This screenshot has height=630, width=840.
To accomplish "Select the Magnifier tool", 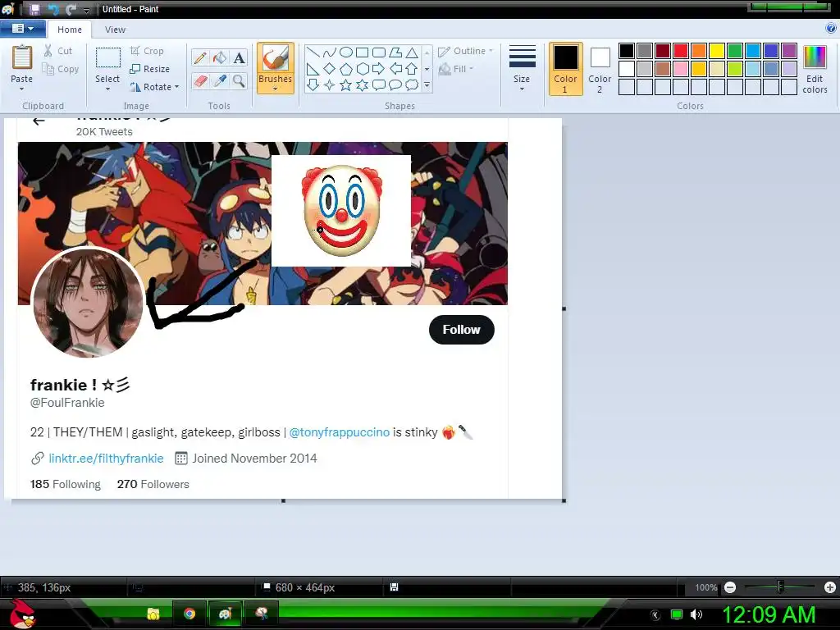I will [239, 81].
